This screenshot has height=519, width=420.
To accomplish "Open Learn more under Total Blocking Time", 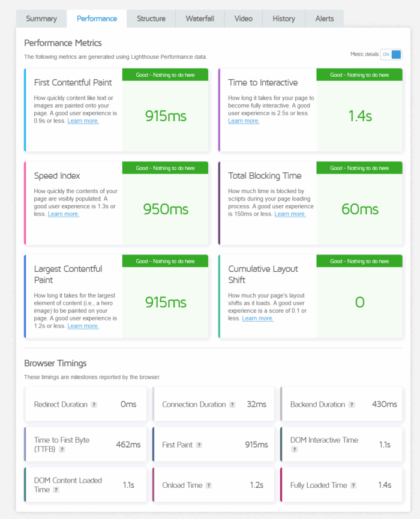I will coord(290,214).
